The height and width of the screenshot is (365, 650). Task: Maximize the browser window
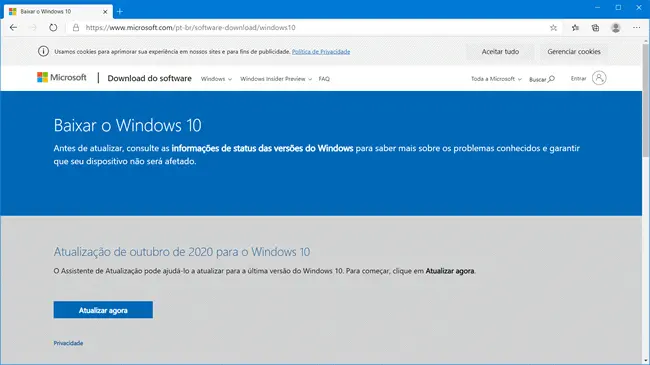[x=618, y=7]
